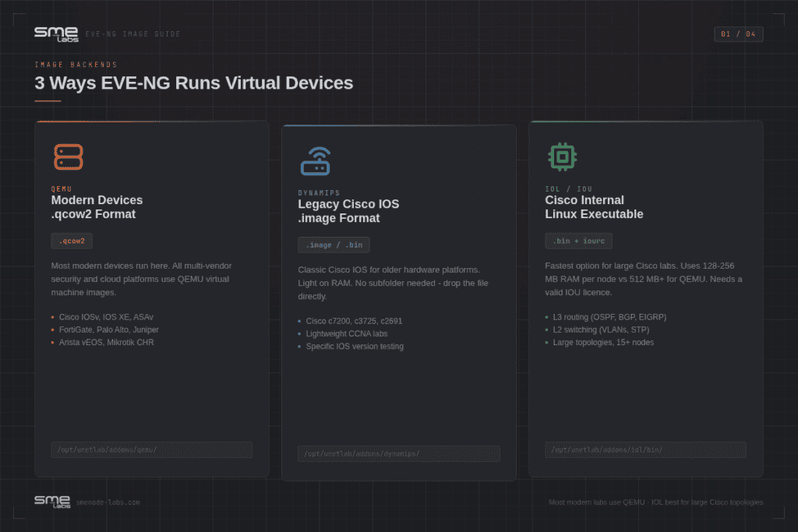Click the "Modern Devices .qcow2 Format" heading
Viewport: 798px width, 532px height.
[x=97, y=207]
